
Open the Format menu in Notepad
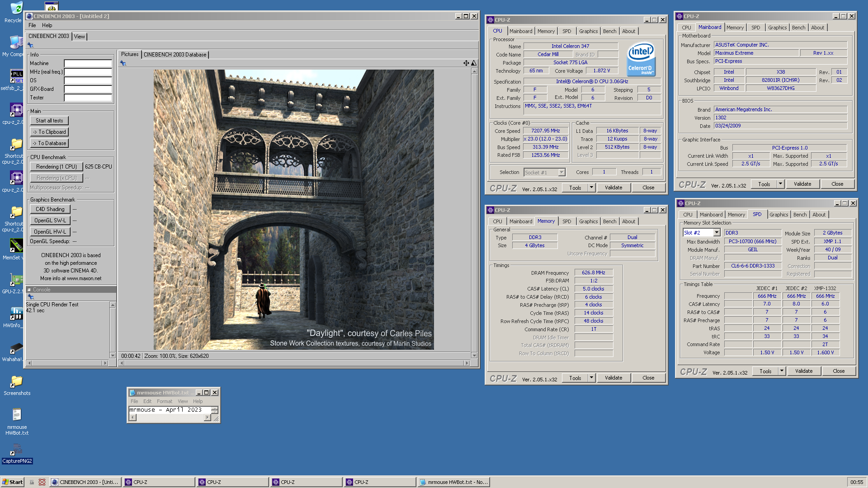click(x=165, y=401)
